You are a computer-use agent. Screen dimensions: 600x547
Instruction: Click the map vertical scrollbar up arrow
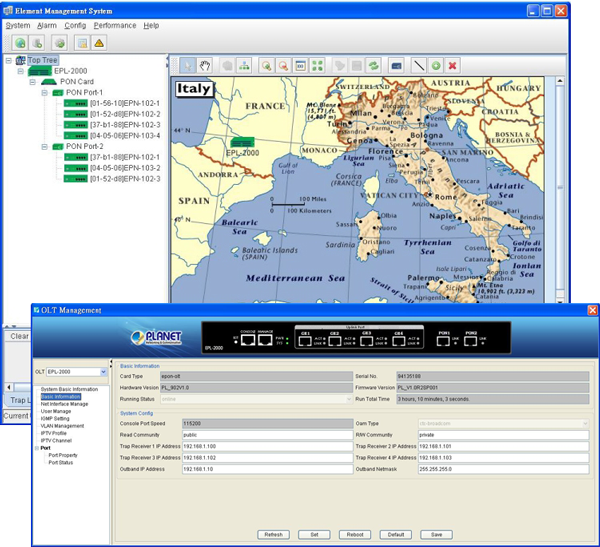pos(560,81)
